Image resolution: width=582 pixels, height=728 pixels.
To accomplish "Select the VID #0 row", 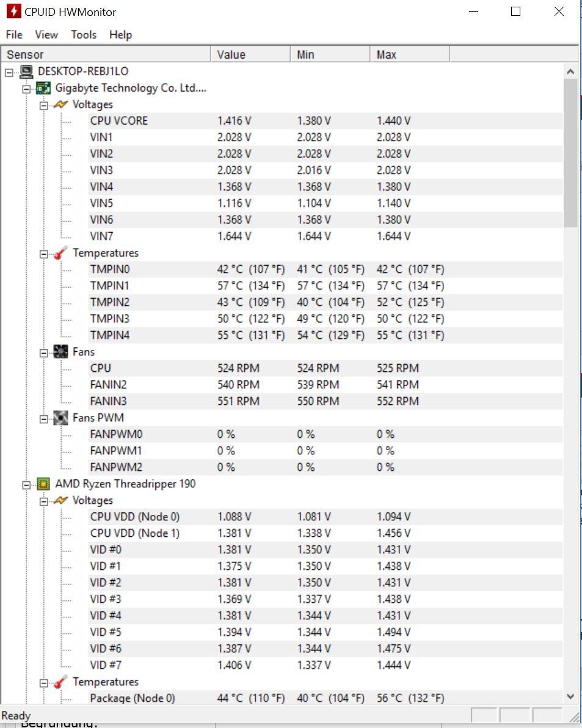I will pos(326,550).
